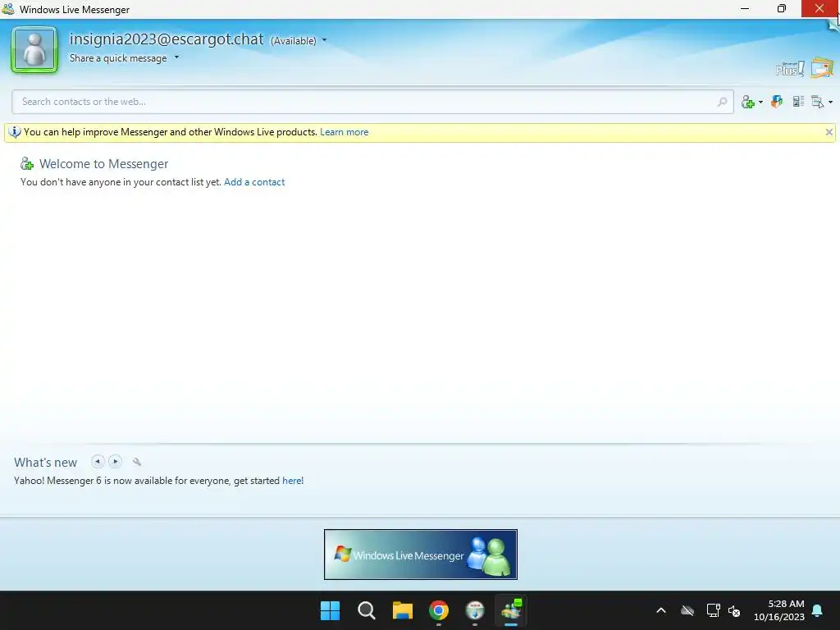
Task: Expand the add contact dropdown arrow
Action: (760, 102)
